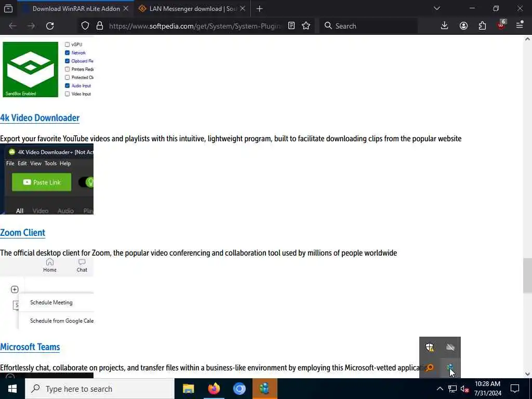Click scroll-down arrow of page scrollbar
The height and width of the screenshot is (399, 532).
point(527,374)
